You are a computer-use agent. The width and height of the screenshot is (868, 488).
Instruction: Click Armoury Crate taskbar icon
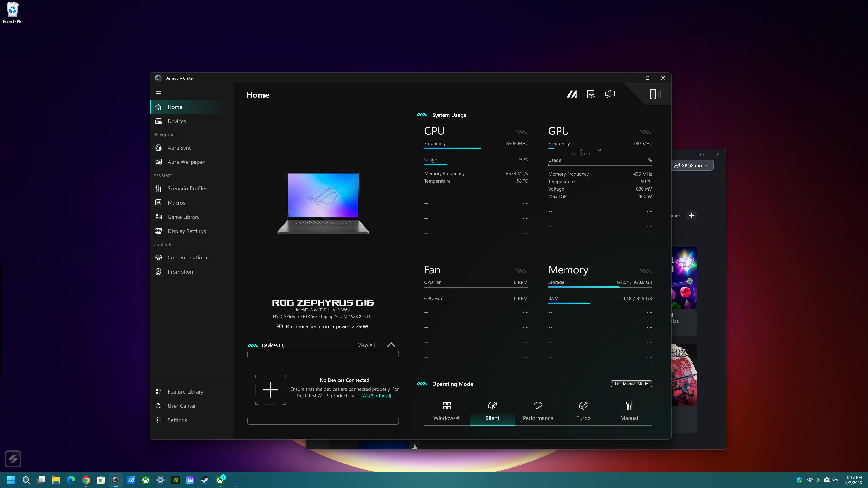coord(116,480)
